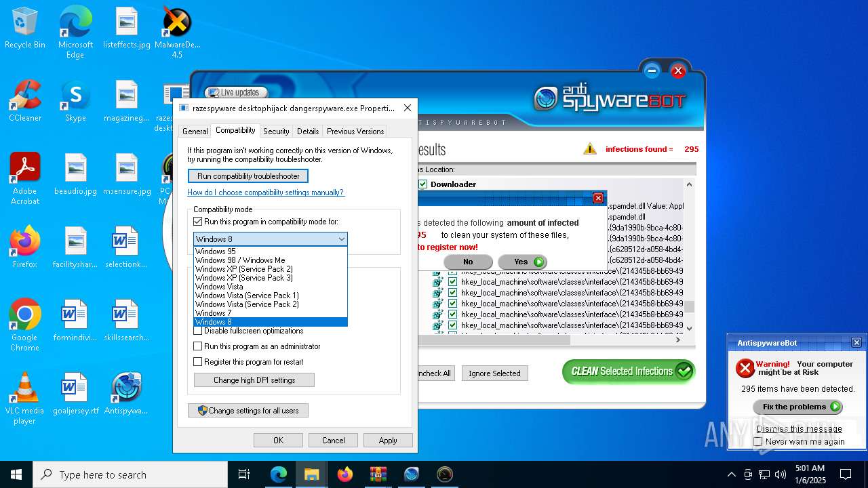The image size is (868, 488).
Task: Open VLC media player shortcut
Action: click(25, 398)
